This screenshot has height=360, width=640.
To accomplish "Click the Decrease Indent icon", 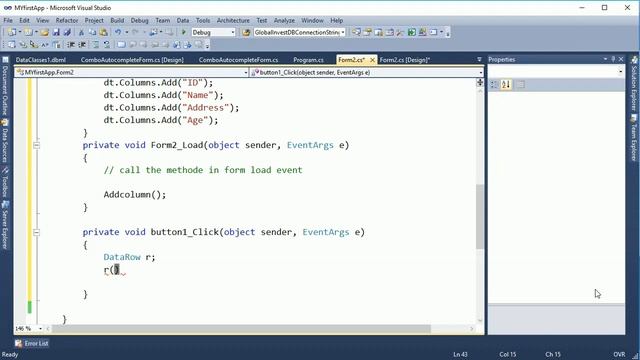I will [x=71, y=44].
